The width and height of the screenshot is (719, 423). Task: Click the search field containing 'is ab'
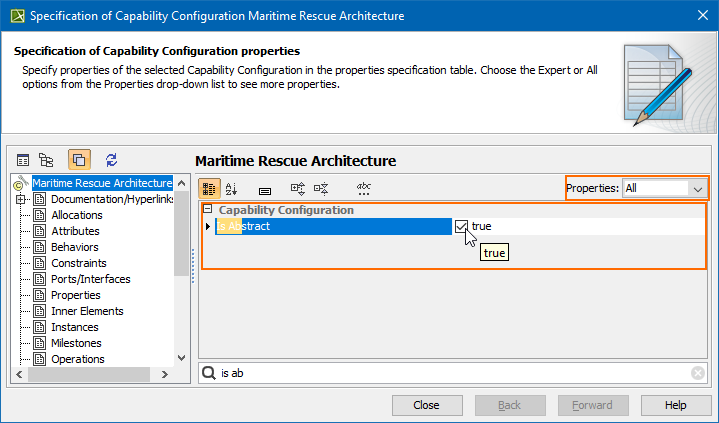coord(450,373)
